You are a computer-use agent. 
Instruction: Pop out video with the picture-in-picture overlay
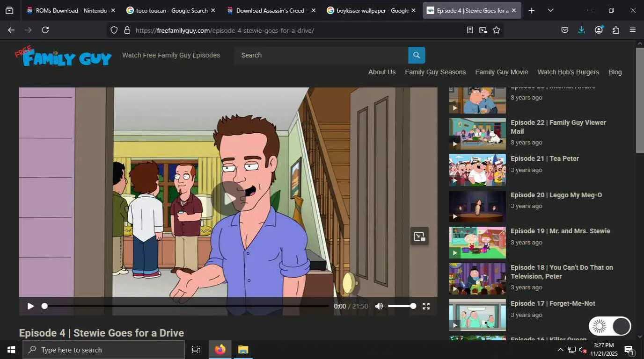(419, 237)
